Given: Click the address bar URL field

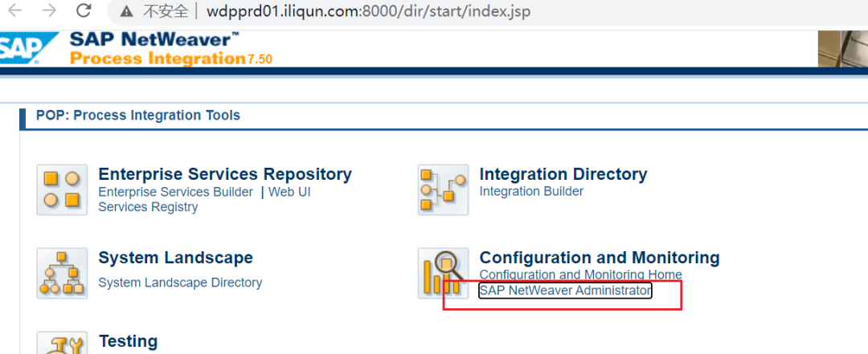Looking at the screenshot, I should point(369,10).
